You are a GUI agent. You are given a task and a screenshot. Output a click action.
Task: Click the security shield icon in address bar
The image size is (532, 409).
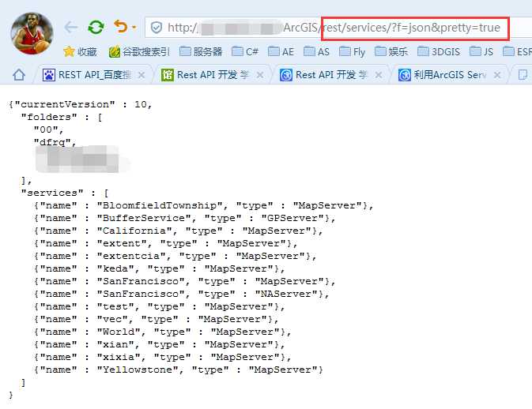[157, 28]
